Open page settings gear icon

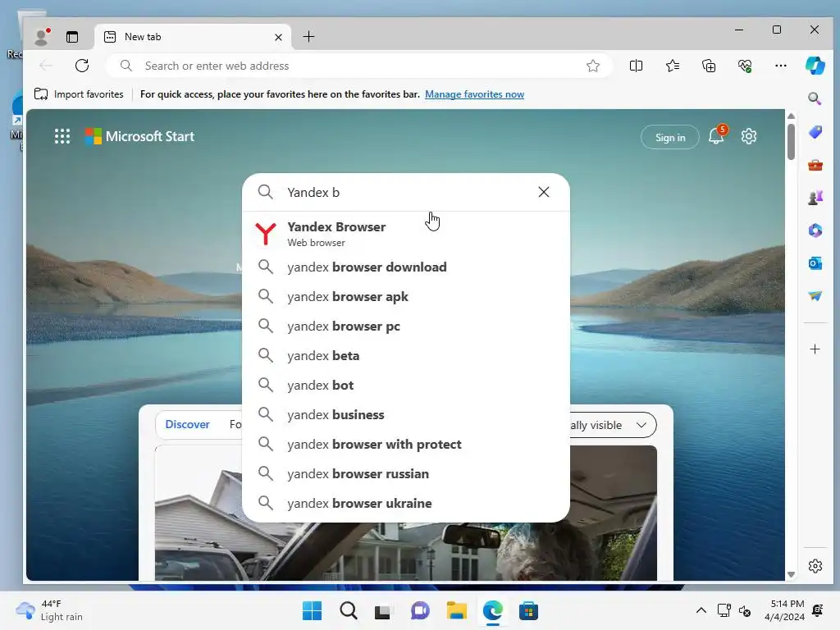(748, 136)
